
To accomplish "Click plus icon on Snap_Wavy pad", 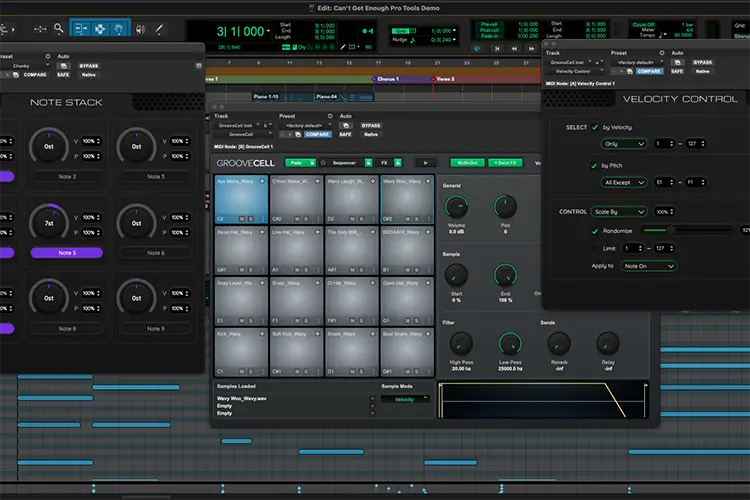I will (x=317, y=283).
